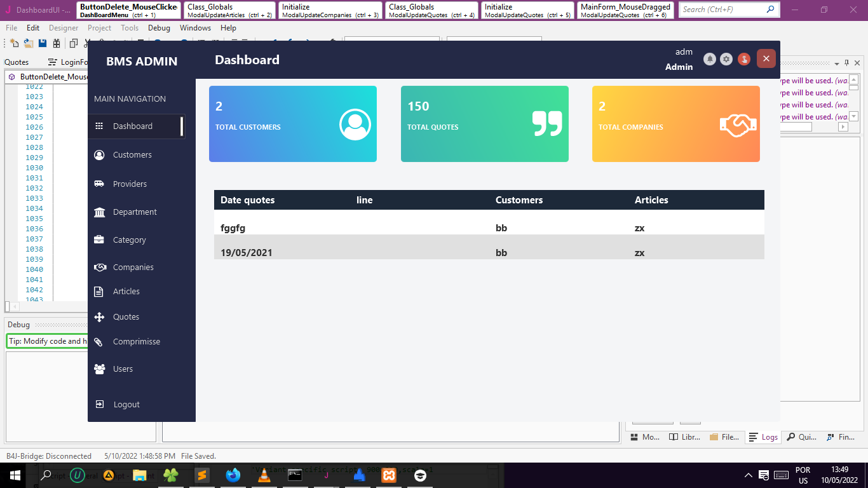Open the Logs panel tab

(x=763, y=437)
